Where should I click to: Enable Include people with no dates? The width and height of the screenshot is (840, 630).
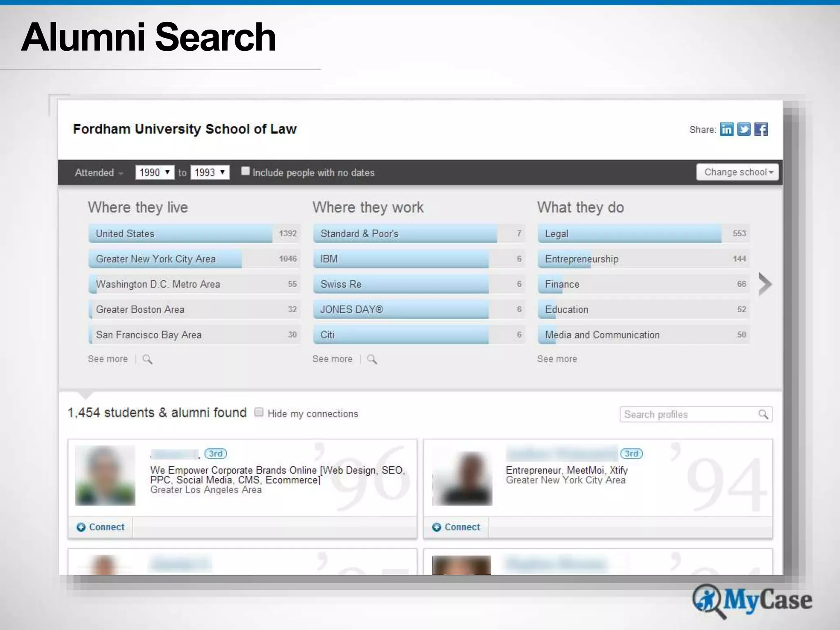245,171
